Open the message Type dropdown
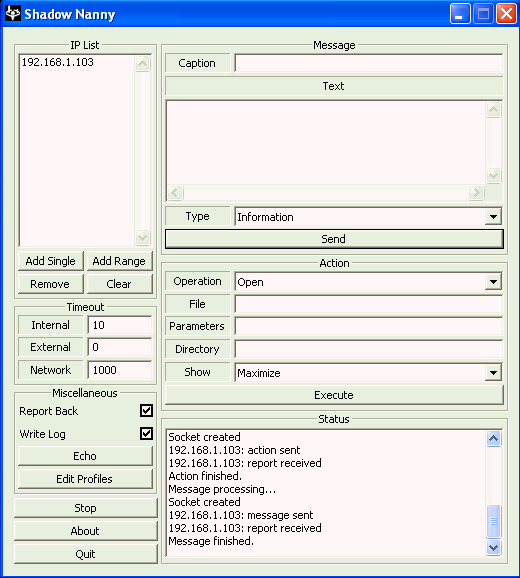Image resolution: width=520 pixels, height=578 pixels. pyautogui.click(x=493, y=217)
